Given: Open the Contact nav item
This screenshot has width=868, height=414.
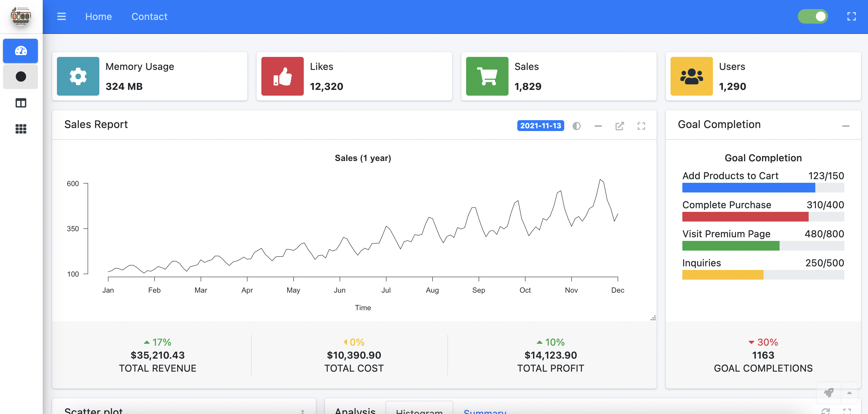Looking at the screenshot, I should [x=149, y=16].
